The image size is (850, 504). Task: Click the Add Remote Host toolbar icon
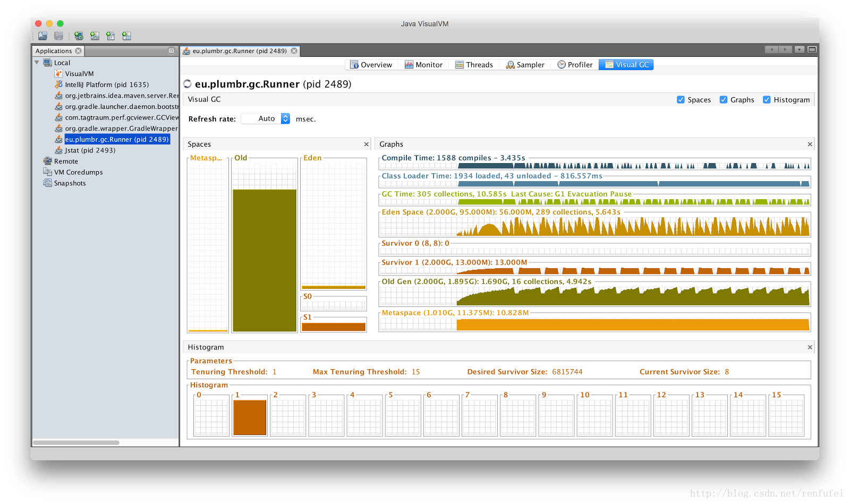click(x=79, y=36)
